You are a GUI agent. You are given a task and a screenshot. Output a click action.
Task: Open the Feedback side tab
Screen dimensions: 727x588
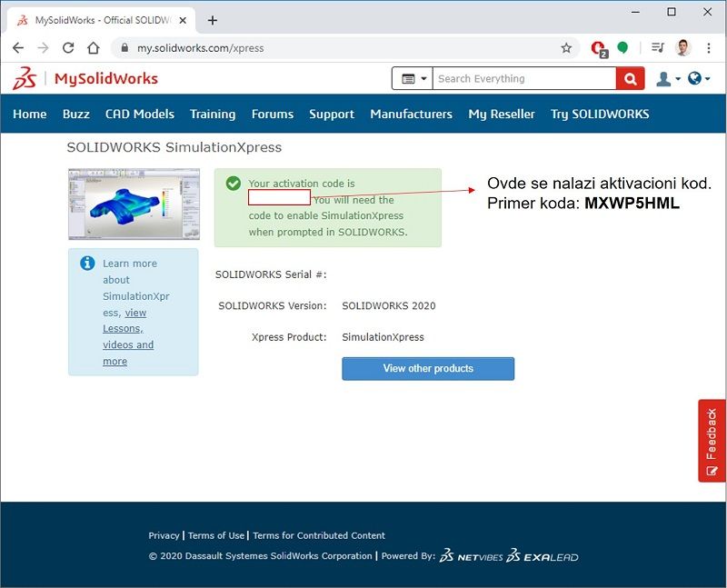click(712, 441)
